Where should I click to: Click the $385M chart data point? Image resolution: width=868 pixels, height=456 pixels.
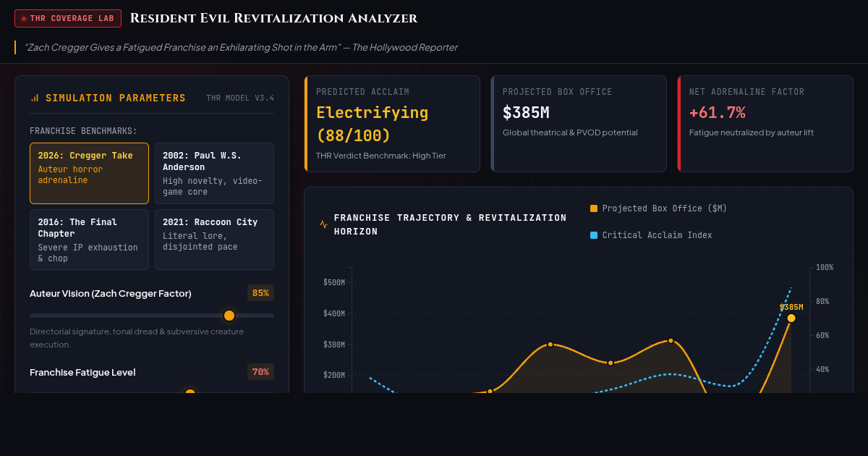pos(791,318)
